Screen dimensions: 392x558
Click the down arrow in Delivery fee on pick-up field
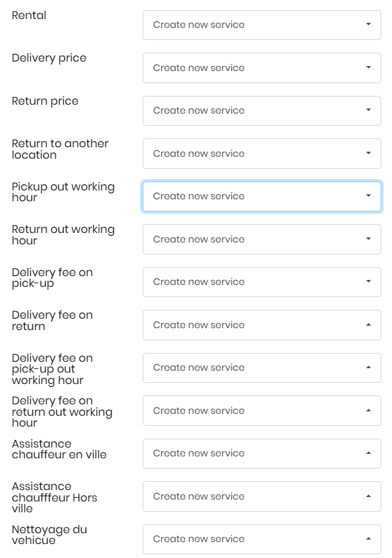point(369,282)
